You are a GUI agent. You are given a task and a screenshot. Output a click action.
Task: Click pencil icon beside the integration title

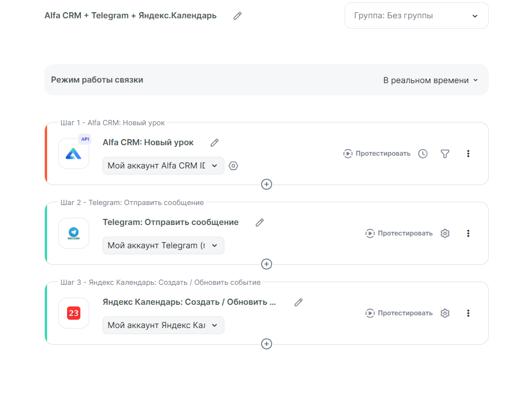click(238, 16)
